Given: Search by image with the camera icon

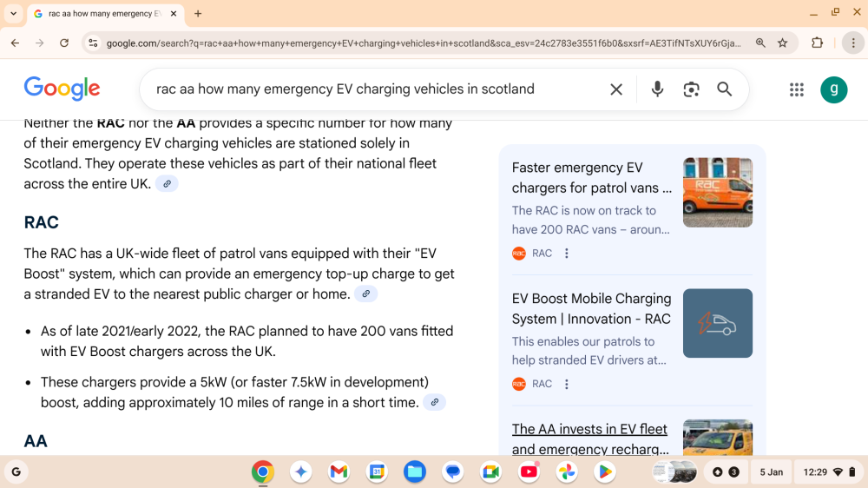Looking at the screenshot, I should pos(691,89).
